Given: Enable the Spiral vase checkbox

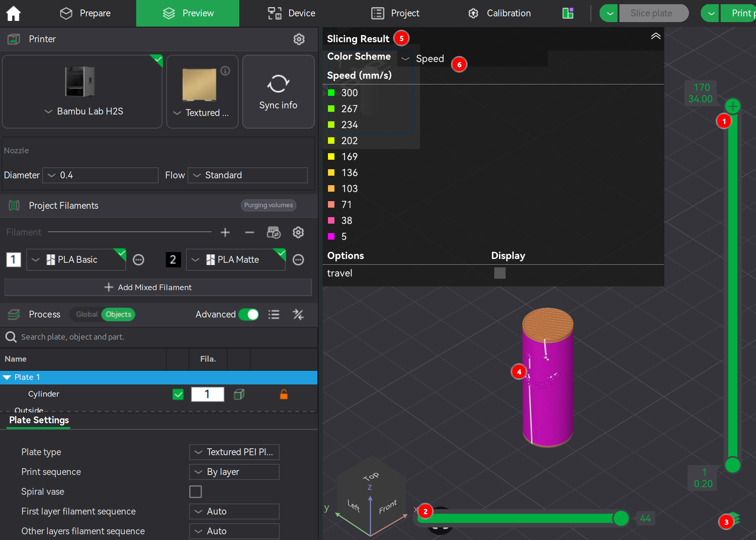Looking at the screenshot, I should pyautogui.click(x=196, y=492).
